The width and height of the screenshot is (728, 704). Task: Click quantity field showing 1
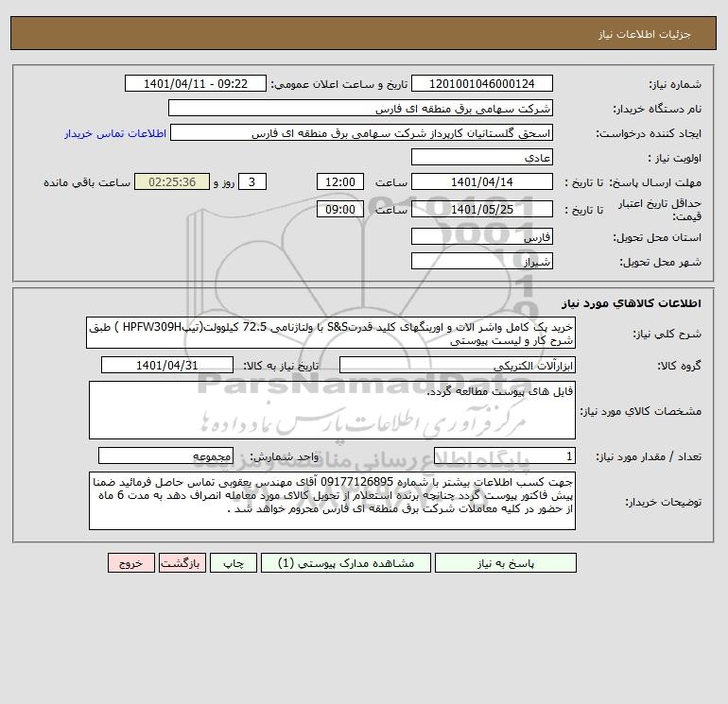click(505, 456)
